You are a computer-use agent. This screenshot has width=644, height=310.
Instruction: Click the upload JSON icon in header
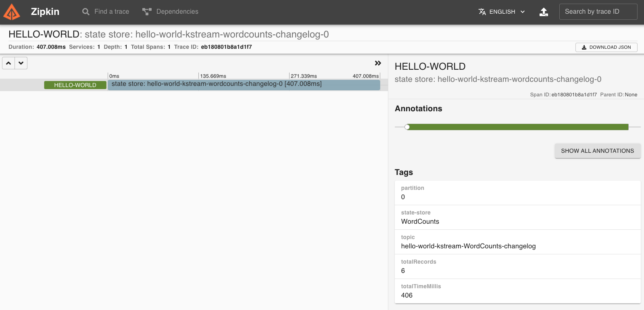(544, 12)
